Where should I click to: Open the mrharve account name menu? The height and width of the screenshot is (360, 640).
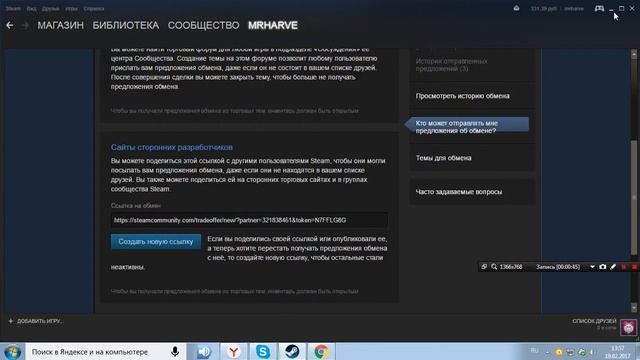click(574, 9)
